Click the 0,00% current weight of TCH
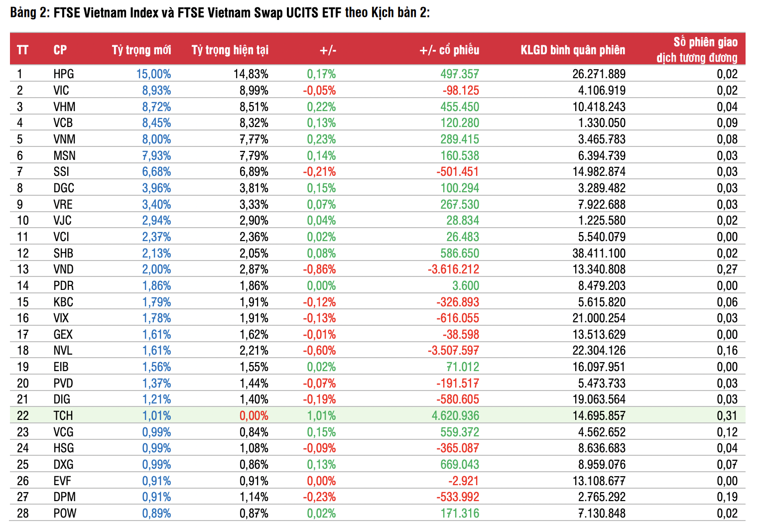The height and width of the screenshot is (532, 762). point(254,415)
